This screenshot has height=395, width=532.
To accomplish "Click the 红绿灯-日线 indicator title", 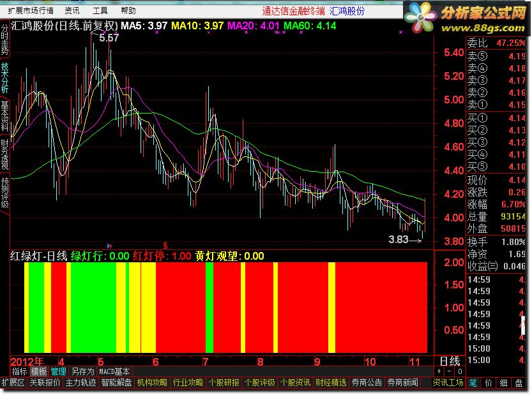I will tap(39, 256).
